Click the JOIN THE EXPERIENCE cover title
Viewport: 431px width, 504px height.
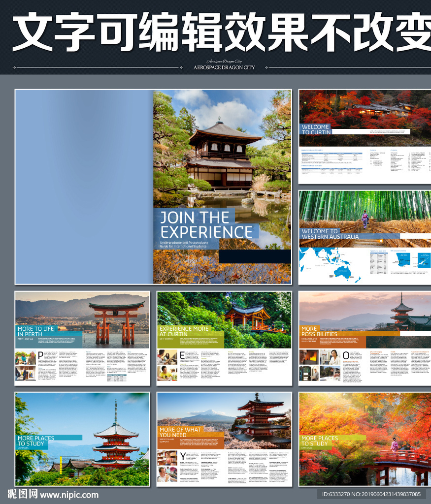click(x=206, y=224)
